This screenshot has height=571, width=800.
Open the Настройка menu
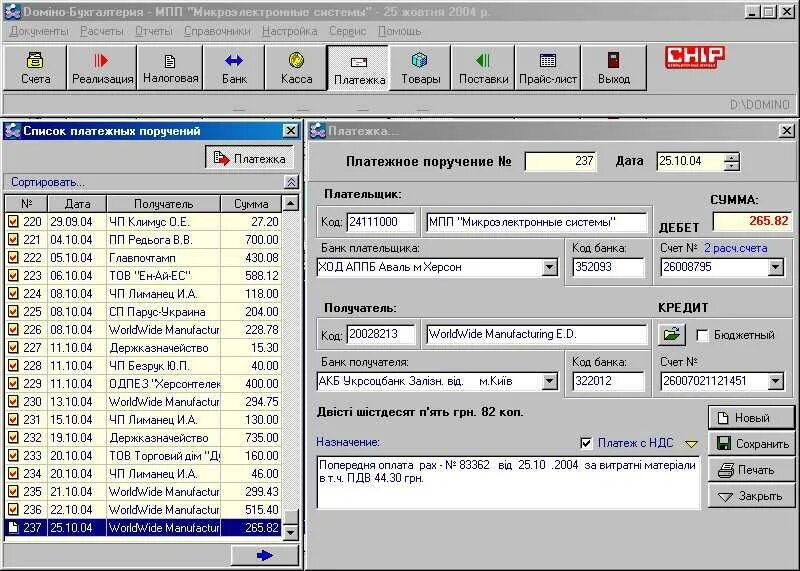(x=289, y=31)
